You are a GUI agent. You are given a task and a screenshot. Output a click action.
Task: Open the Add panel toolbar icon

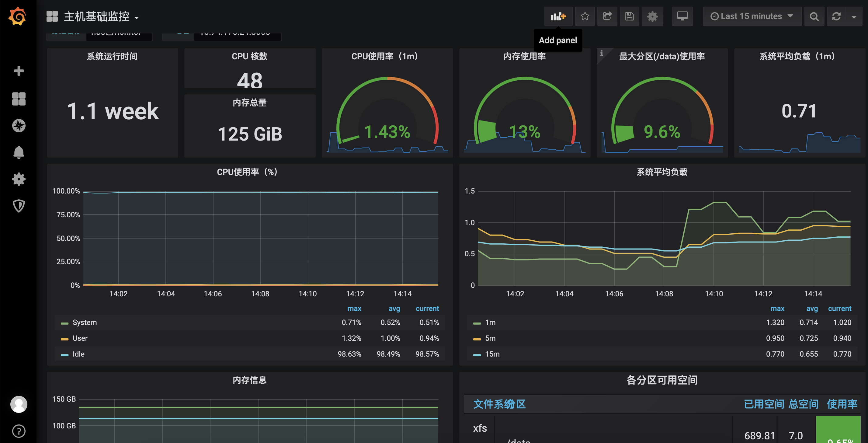pyautogui.click(x=558, y=16)
